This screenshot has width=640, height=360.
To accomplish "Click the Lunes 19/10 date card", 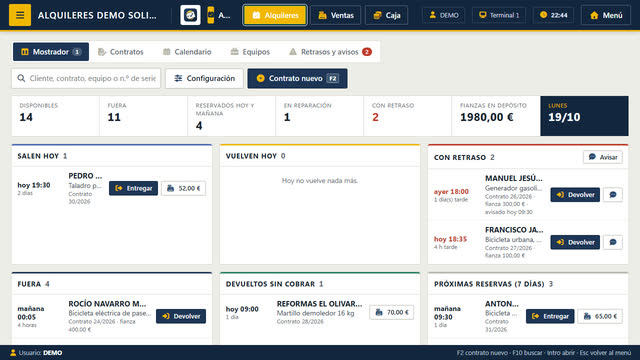I will click(584, 116).
